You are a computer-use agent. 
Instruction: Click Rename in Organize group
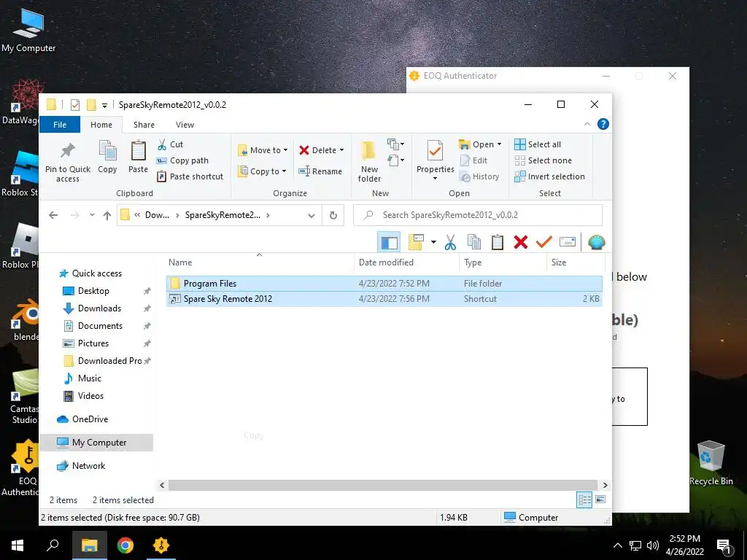pyautogui.click(x=320, y=171)
